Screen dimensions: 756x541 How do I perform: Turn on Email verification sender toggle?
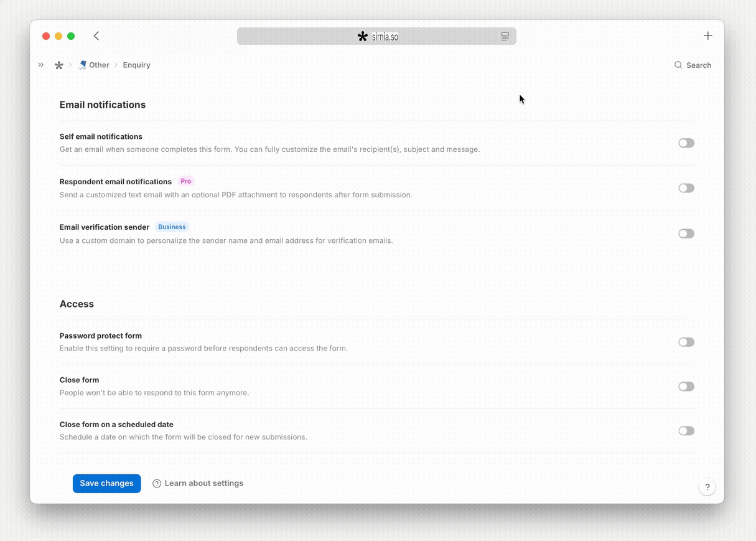pyautogui.click(x=686, y=233)
